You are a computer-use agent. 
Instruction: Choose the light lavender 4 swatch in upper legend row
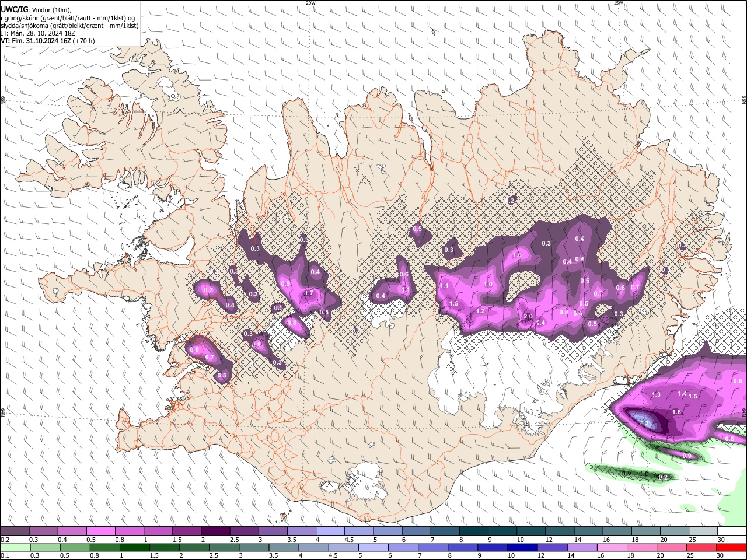[330, 531]
